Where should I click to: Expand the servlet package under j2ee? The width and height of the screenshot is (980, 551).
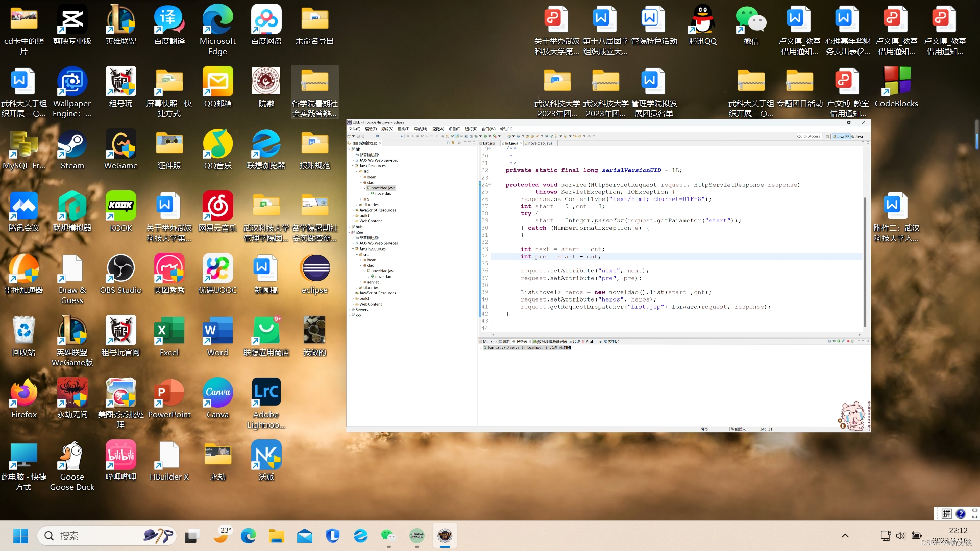tap(361, 282)
